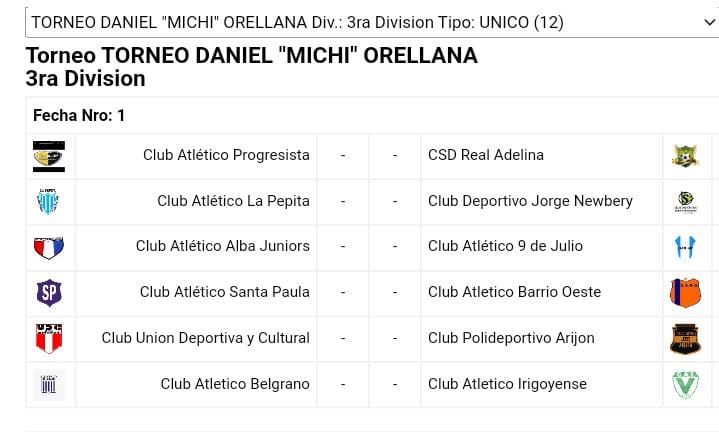Viewport: 719px width, 432px height.
Task: Click the Club Atlético Alba Juniors crest
Action: tap(48, 246)
